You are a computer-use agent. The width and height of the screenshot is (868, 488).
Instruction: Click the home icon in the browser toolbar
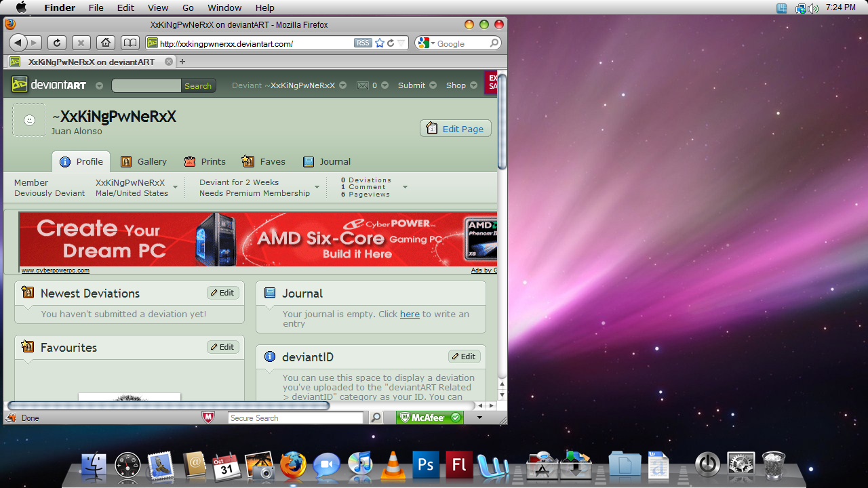(x=105, y=42)
